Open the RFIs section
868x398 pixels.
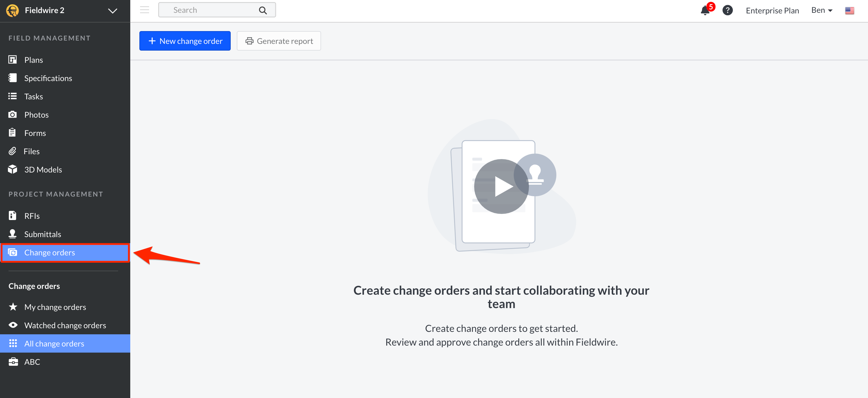click(32, 215)
